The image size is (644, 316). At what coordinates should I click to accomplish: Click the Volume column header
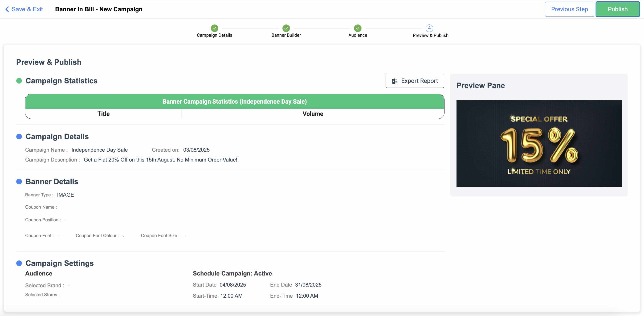pyautogui.click(x=313, y=114)
